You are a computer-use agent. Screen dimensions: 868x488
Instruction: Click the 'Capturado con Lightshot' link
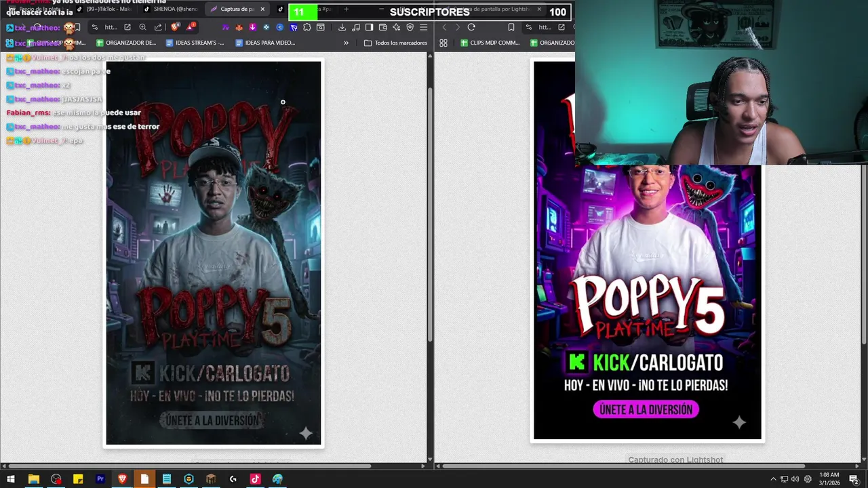point(675,460)
